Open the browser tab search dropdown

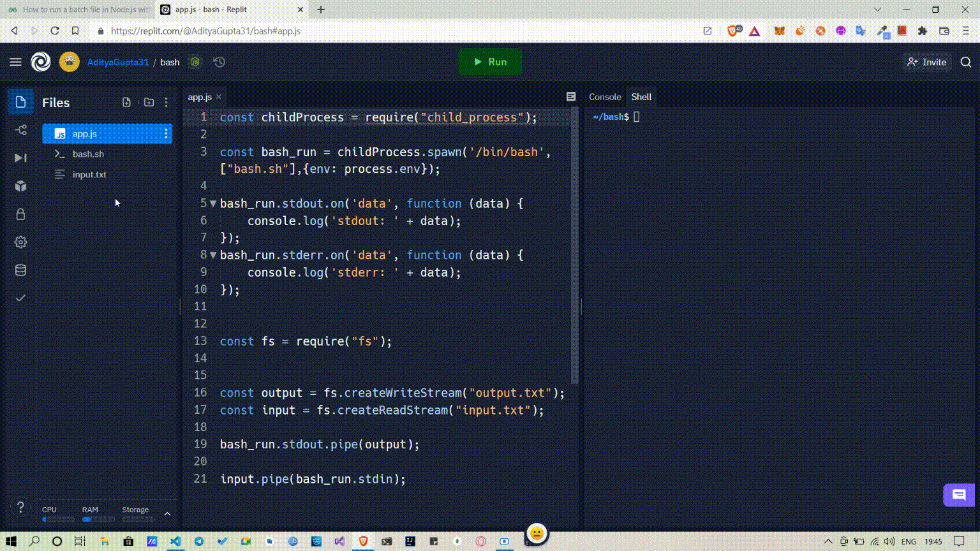click(x=877, y=10)
